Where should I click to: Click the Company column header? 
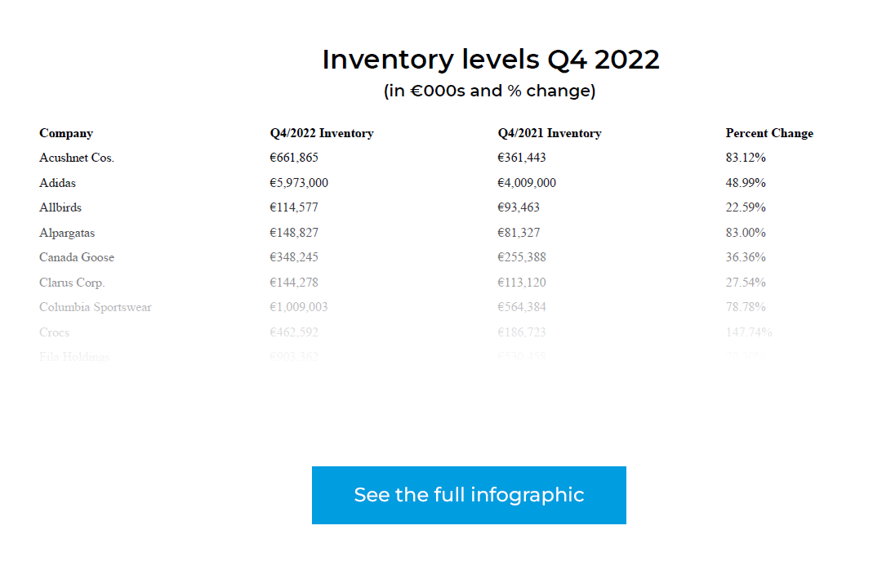(65, 132)
